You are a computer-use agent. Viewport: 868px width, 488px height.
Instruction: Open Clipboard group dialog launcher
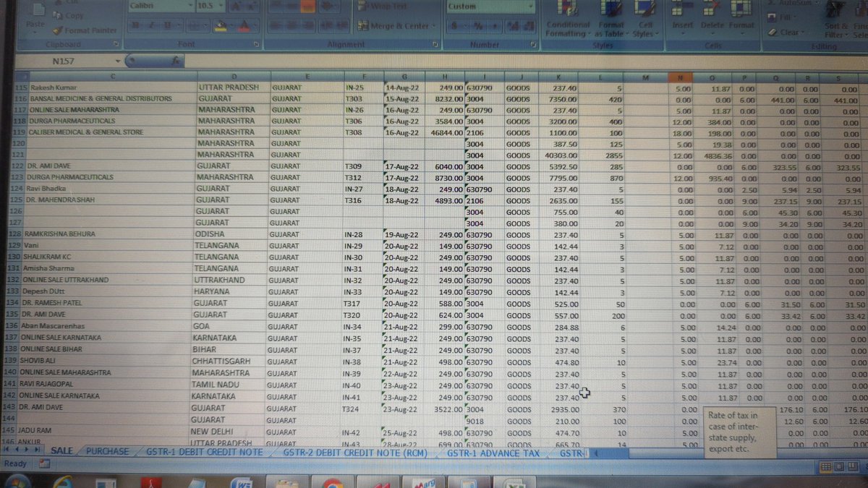pyautogui.click(x=116, y=44)
